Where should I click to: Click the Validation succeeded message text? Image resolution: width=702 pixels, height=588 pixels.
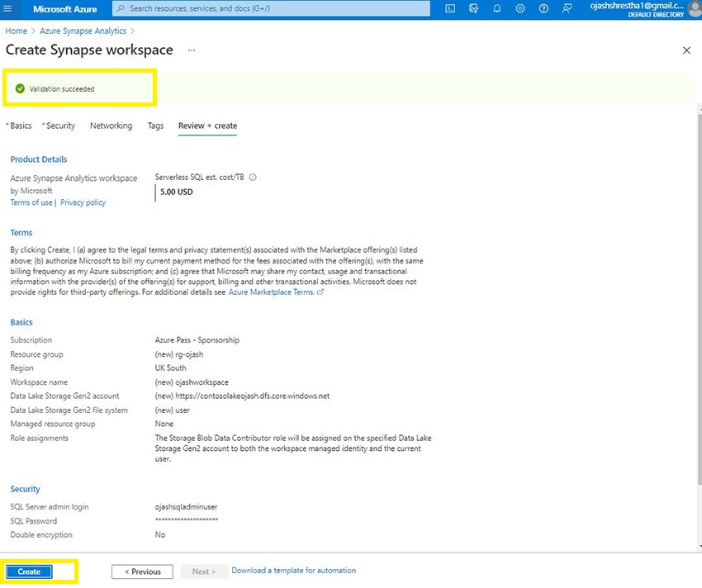[x=62, y=89]
